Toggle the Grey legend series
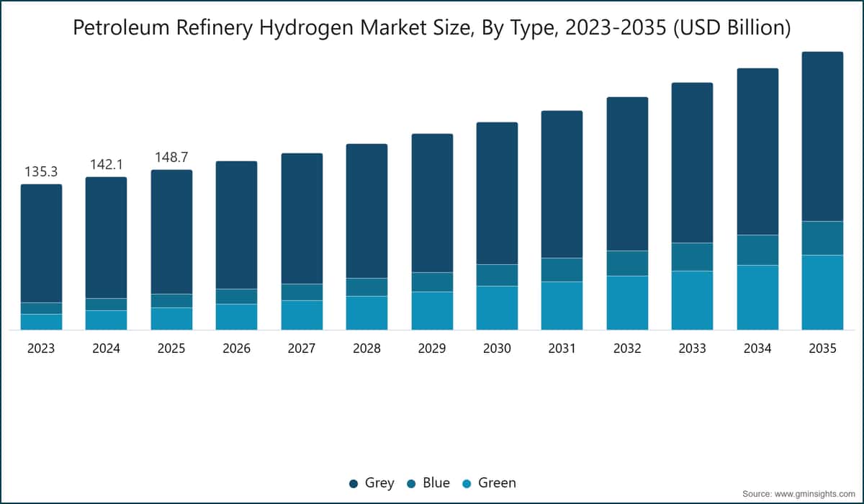This screenshot has width=864, height=504. click(372, 482)
